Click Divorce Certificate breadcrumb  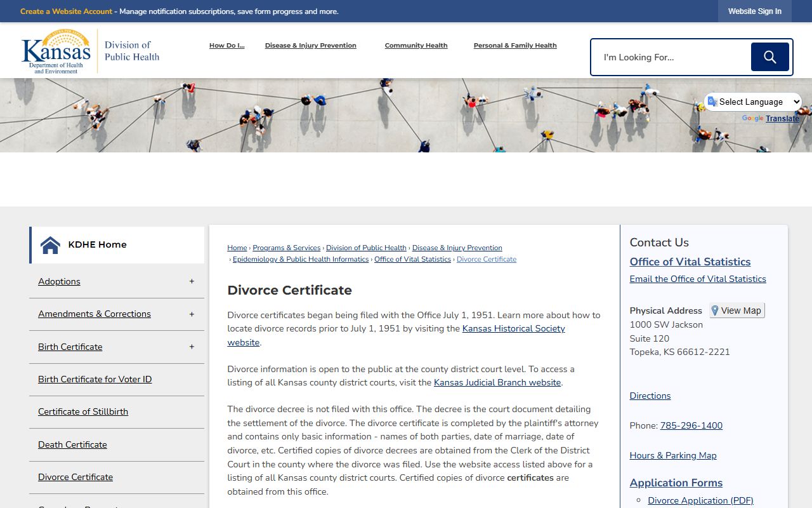tap(487, 259)
